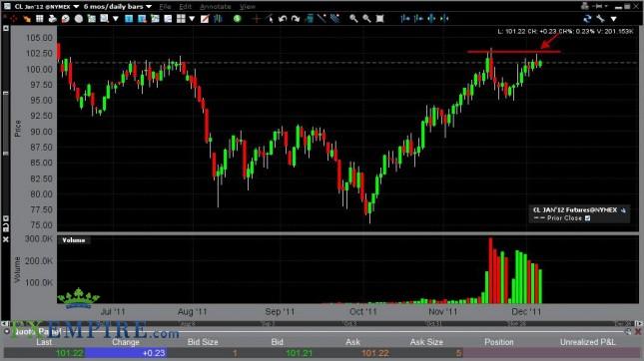Click the Volume panel label

(x=74, y=240)
